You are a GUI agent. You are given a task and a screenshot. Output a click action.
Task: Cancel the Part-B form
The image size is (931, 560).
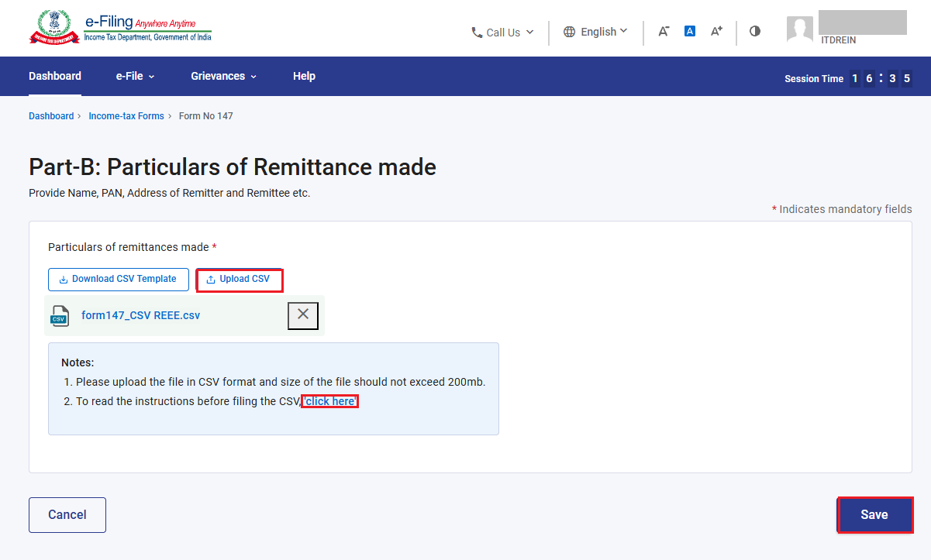pyautogui.click(x=67, y=515)
